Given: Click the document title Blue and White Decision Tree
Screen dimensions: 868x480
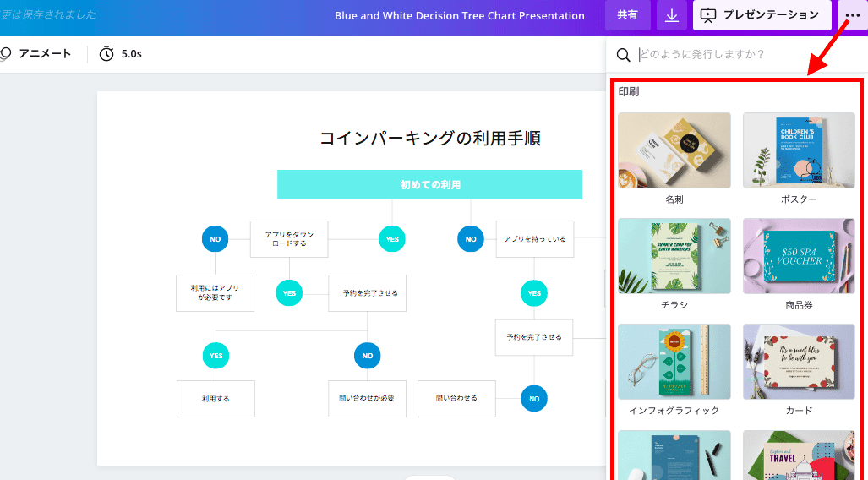Looking at the screenshot, I should (460, 15).
